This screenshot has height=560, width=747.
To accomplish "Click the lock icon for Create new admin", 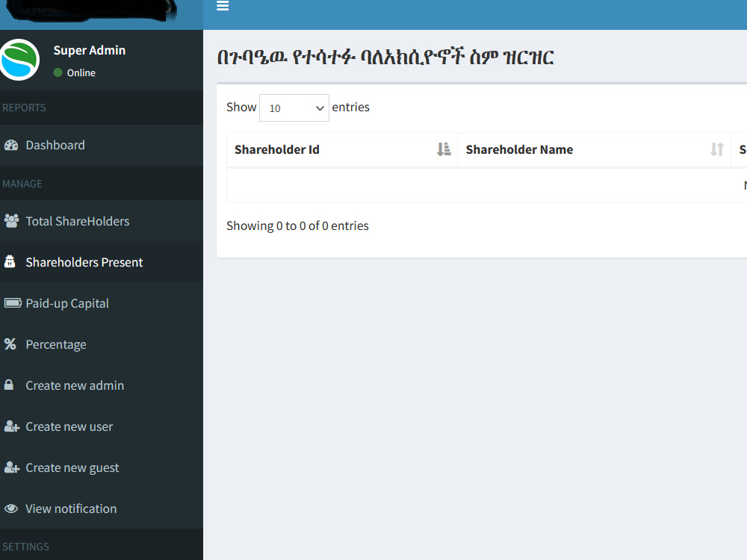I will pyautogui.click(x=8, y=385).
